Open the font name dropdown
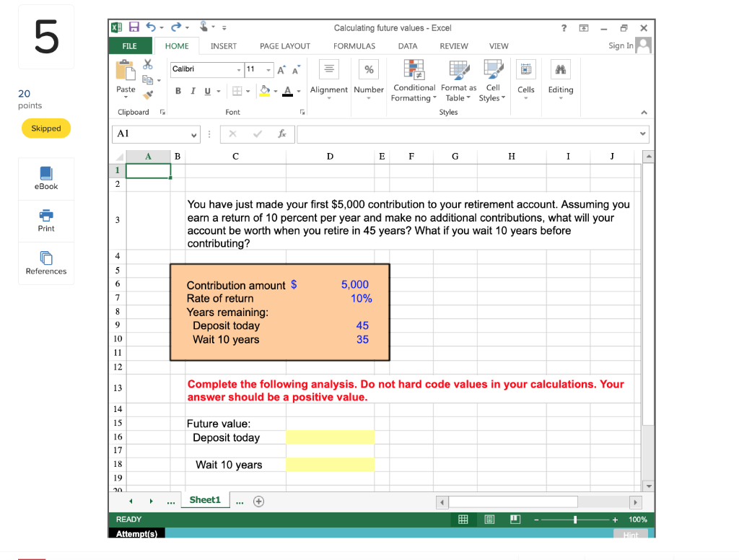Viewport: 739px width, 560px height. (x=238, y=70)
